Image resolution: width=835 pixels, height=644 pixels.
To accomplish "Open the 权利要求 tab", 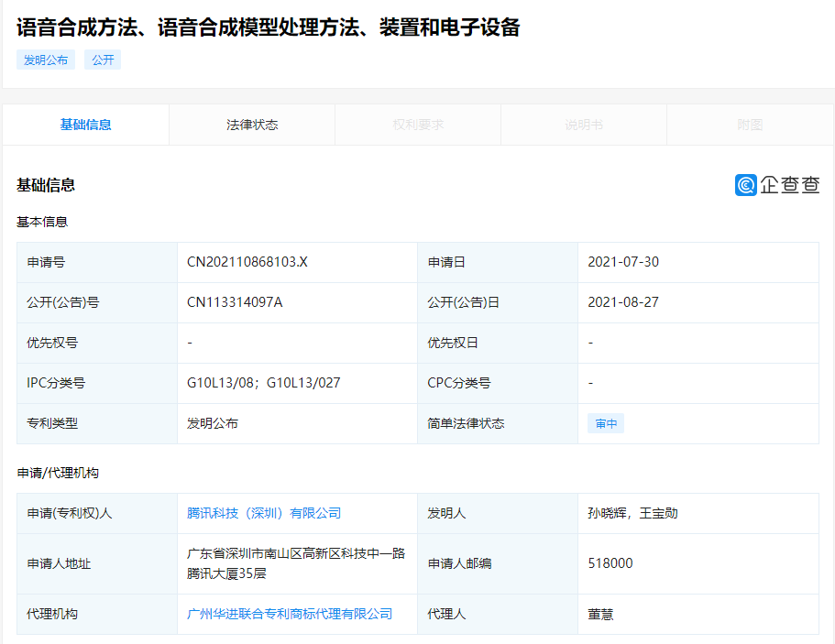I will coord(418,125).
